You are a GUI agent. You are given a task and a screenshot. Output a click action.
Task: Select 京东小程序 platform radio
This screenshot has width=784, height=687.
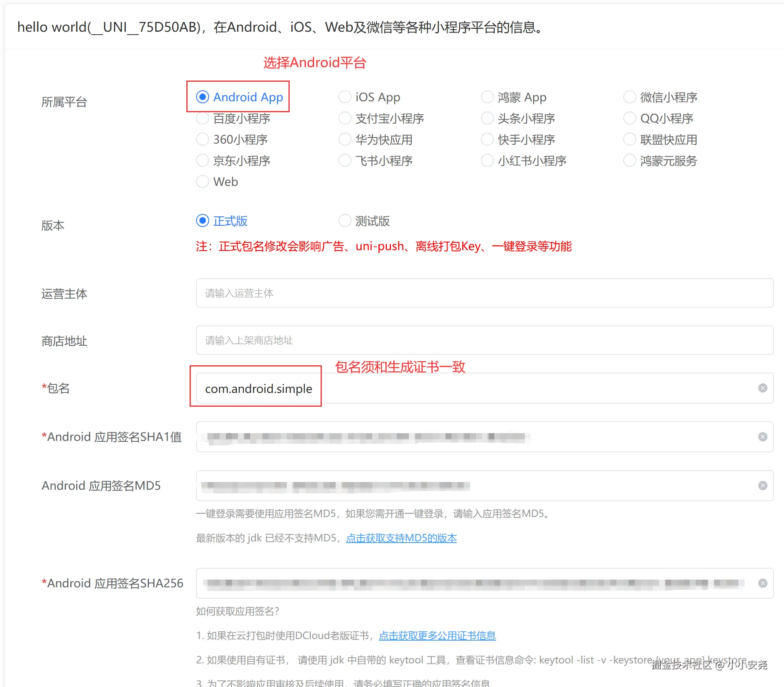(203, 161)
